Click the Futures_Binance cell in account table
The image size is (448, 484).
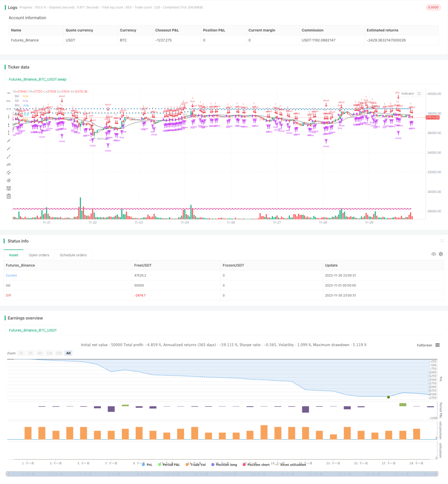tap(25, 40)
